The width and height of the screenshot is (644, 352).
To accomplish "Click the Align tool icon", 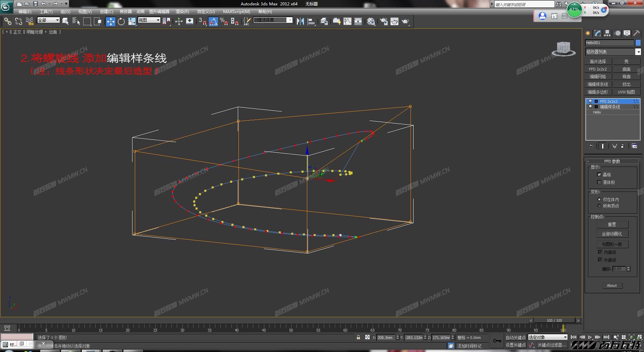I will click(312, 21).
